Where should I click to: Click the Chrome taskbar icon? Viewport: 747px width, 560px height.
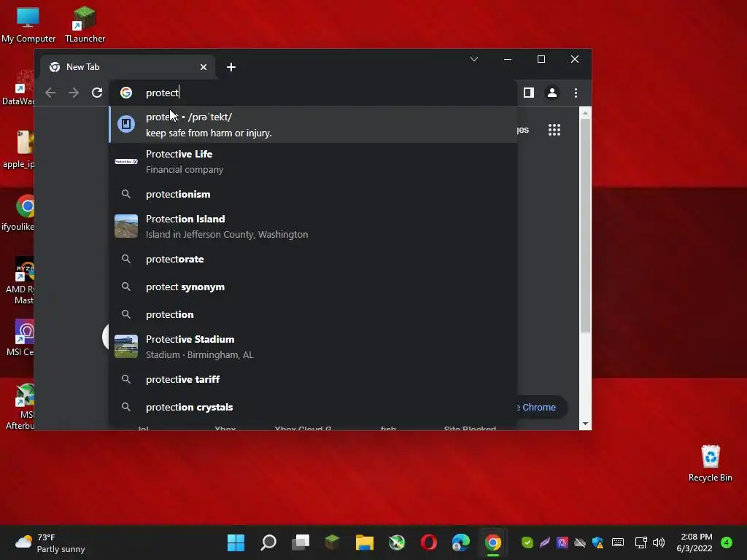tap(493, 542)
